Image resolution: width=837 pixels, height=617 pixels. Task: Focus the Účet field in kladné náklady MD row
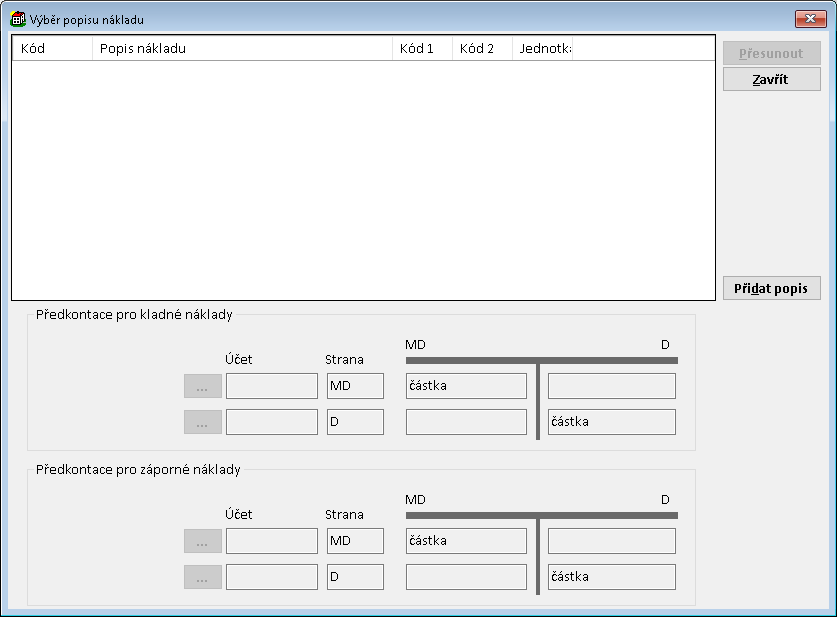tap(271, 386)
